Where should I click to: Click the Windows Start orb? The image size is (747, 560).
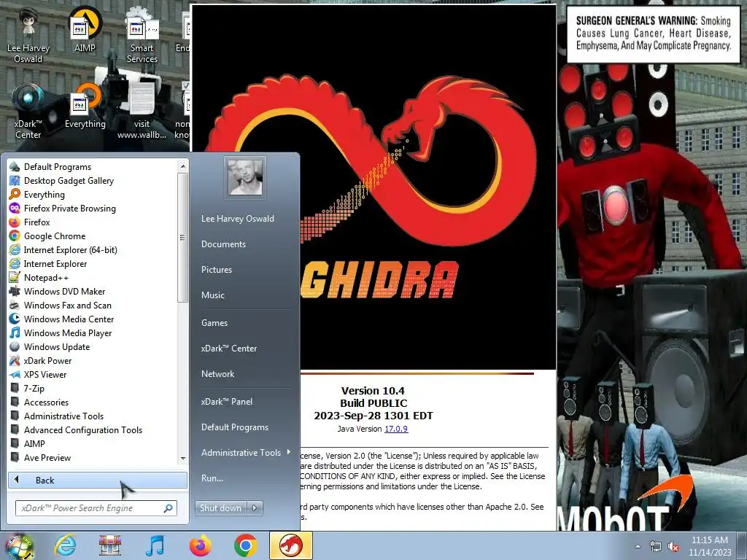click(19, 545)
